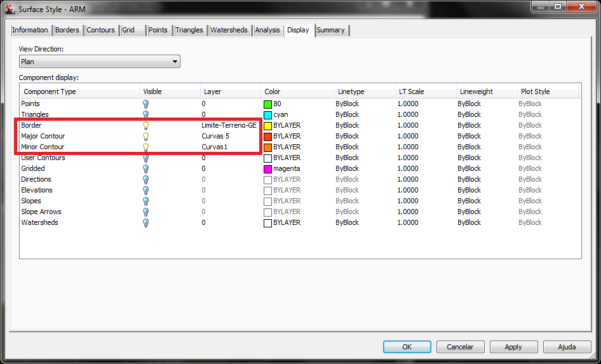The image size is (601, 364).
Task: Toggle visibility bulb for Points component
Action: click(x=145, y=104)
